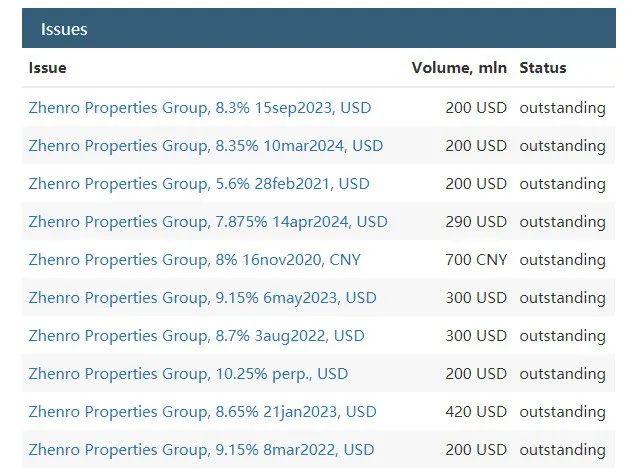Click the Issues panel header
Image resolution: width=639 pixels, height=475 pixels.
(x=319, y=28)
